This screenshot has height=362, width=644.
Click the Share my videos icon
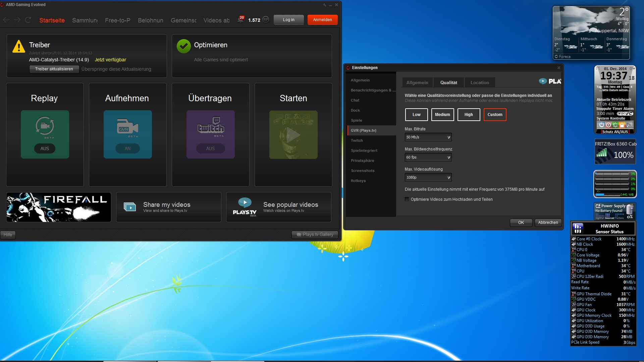(x=130, y=207)
